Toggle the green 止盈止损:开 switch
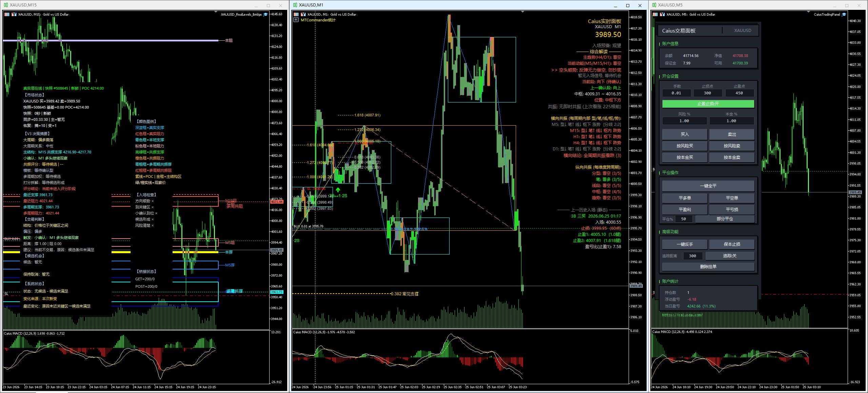This screenshot has width=868, height=393. point(708,104)
